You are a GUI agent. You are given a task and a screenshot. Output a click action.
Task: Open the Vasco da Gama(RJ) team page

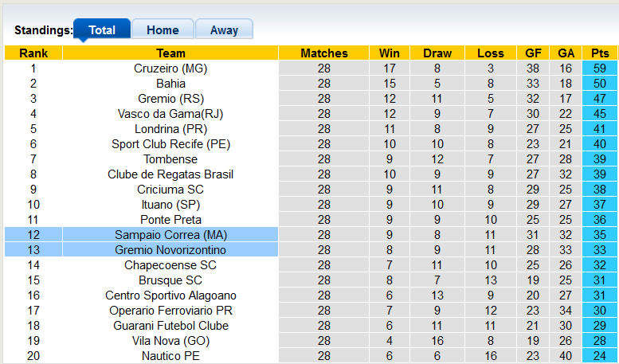pos(170,114)
